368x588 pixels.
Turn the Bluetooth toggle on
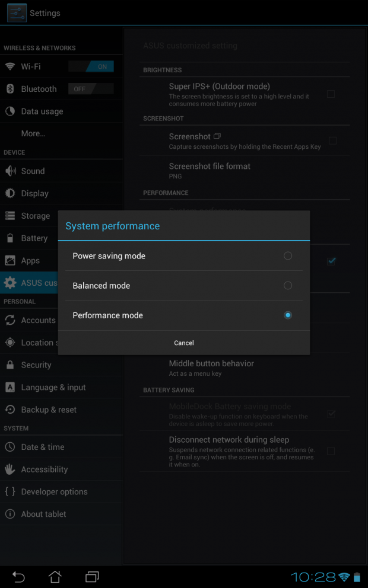click(91, 88)
